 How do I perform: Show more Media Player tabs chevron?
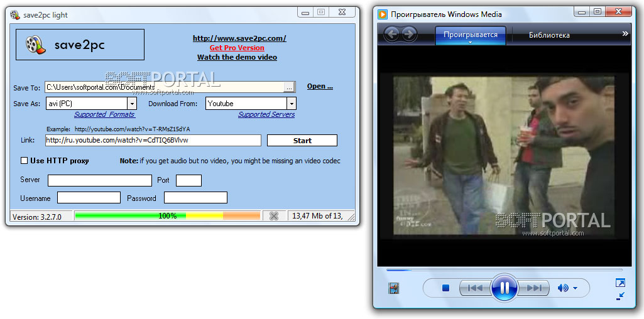point(625,34)
